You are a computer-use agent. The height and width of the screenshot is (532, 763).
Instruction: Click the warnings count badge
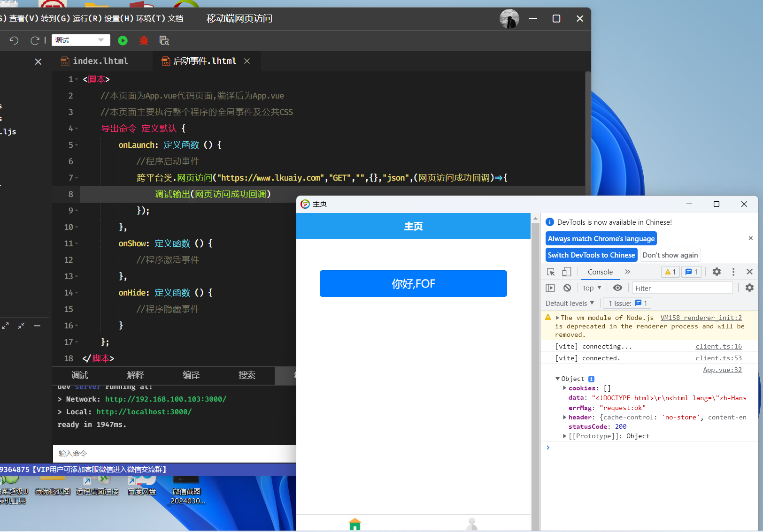(671, 272)
